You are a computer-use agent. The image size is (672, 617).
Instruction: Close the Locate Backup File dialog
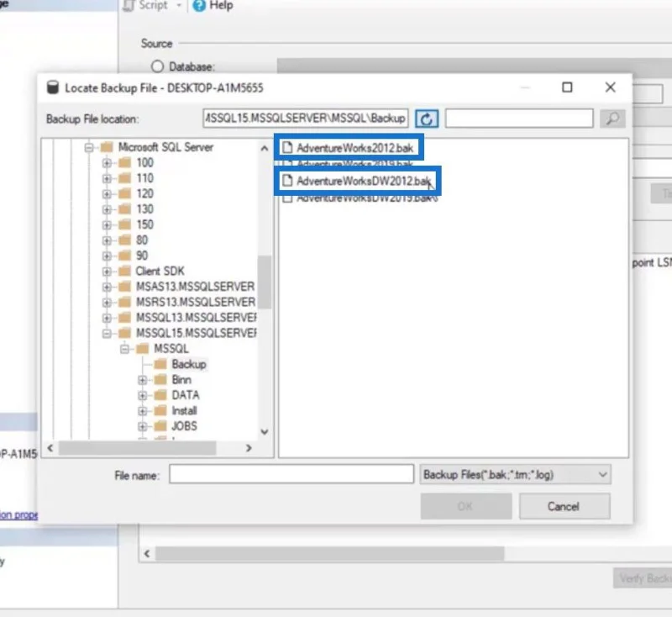[x=611, y=87]
